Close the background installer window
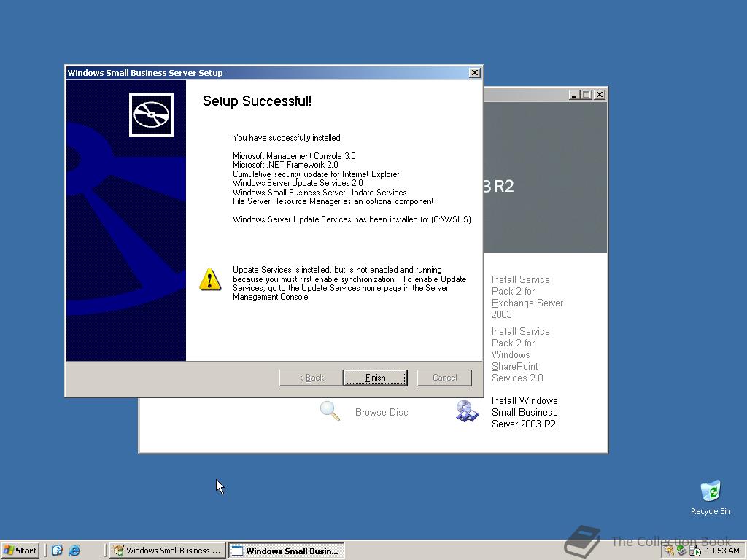The height and width of the screenshot is (560, 747). pyautogui.click(x=600, y=95)
